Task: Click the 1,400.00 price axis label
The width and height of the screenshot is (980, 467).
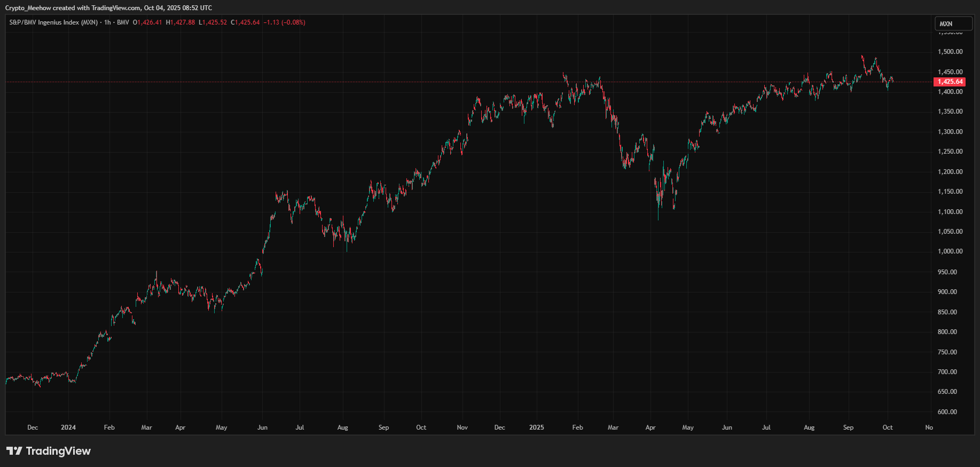Action: (950, 92)
